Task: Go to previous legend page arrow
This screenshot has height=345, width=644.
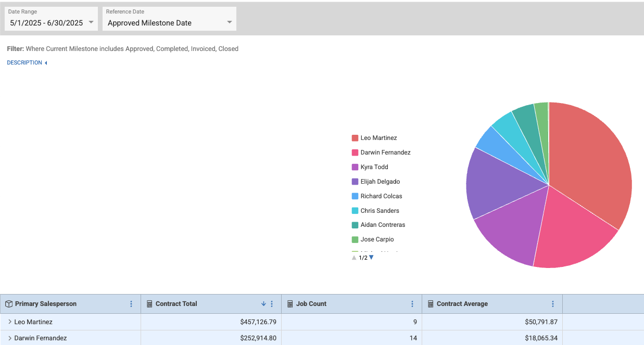Action: tap(354, 257)
